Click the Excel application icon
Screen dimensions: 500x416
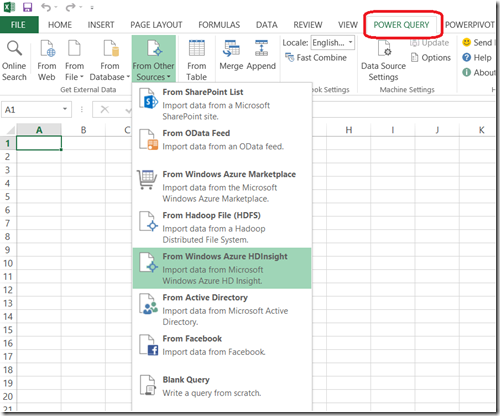pyautogui.click(x=9, y=7)
